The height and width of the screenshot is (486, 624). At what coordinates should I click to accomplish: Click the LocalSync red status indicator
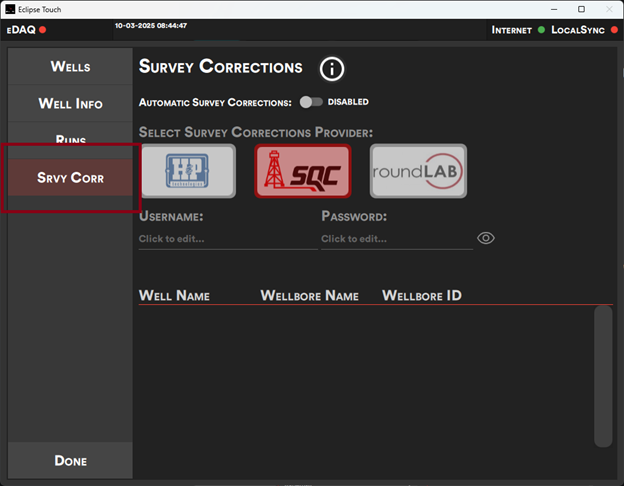click(614, 30)
